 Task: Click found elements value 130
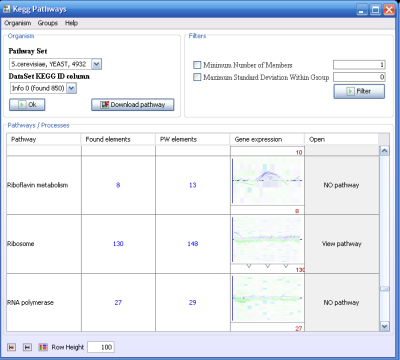(x=118, y=244)
